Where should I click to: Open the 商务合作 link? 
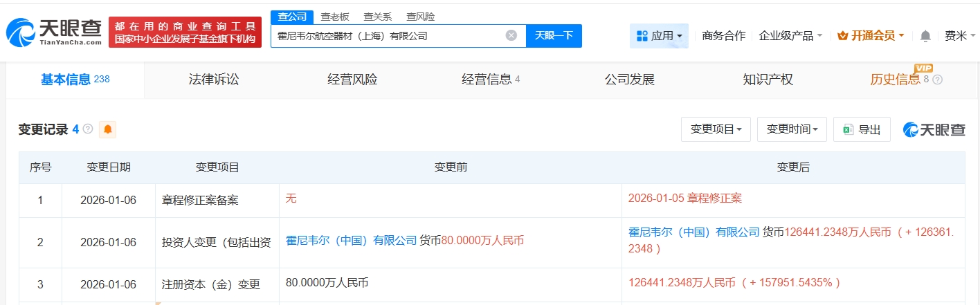pos(723,36)
